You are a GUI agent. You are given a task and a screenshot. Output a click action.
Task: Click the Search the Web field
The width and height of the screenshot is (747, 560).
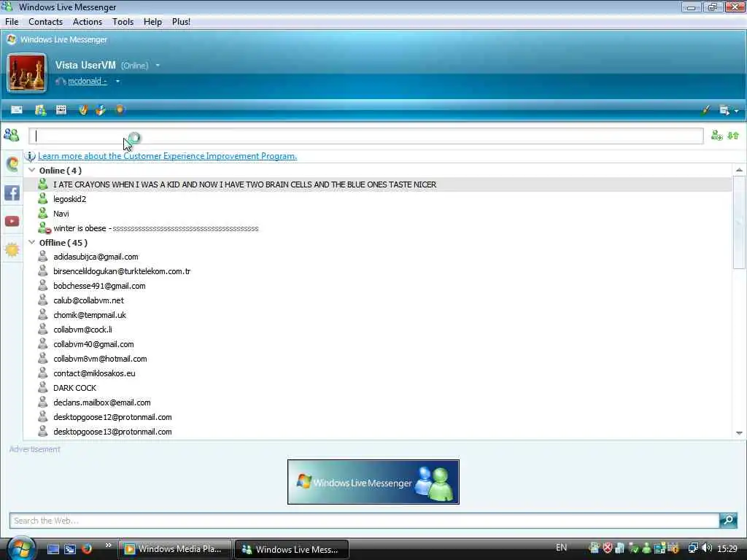[365, 521]
